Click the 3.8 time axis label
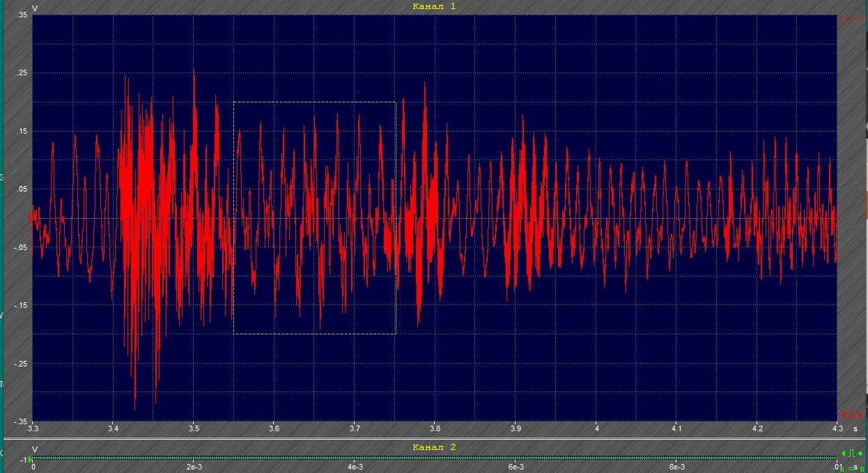The image size is (868, 473). [x=435, y=428]
